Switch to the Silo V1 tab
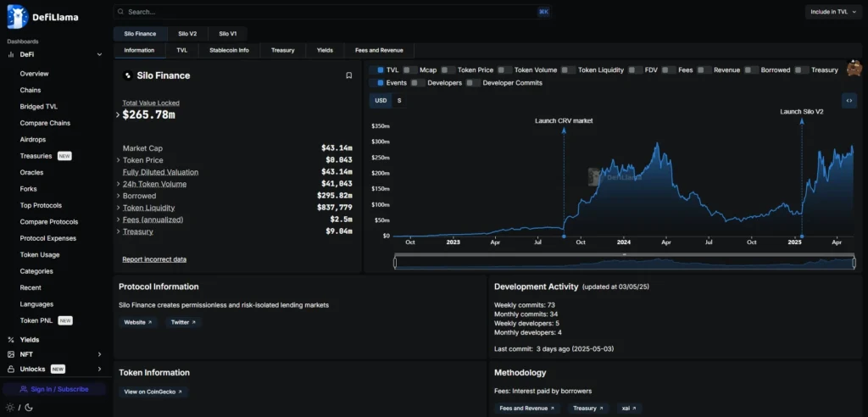This screenshot has height=417, width=868. [227, 34]
